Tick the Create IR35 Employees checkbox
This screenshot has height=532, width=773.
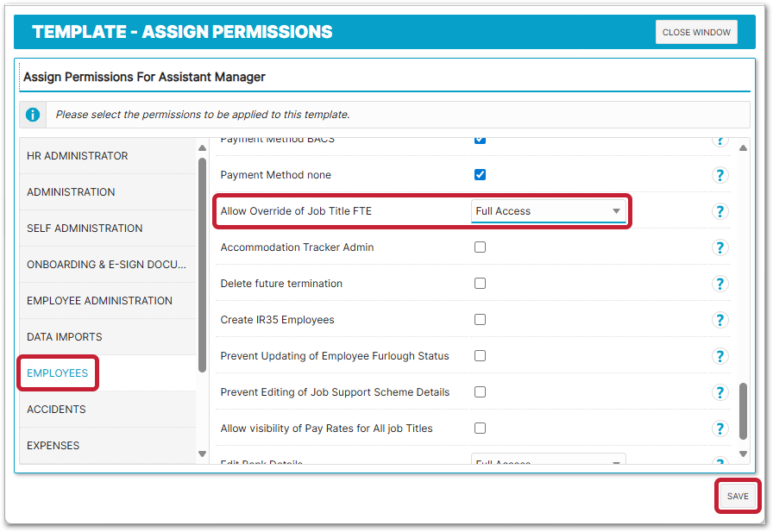[x=481, y=320]
